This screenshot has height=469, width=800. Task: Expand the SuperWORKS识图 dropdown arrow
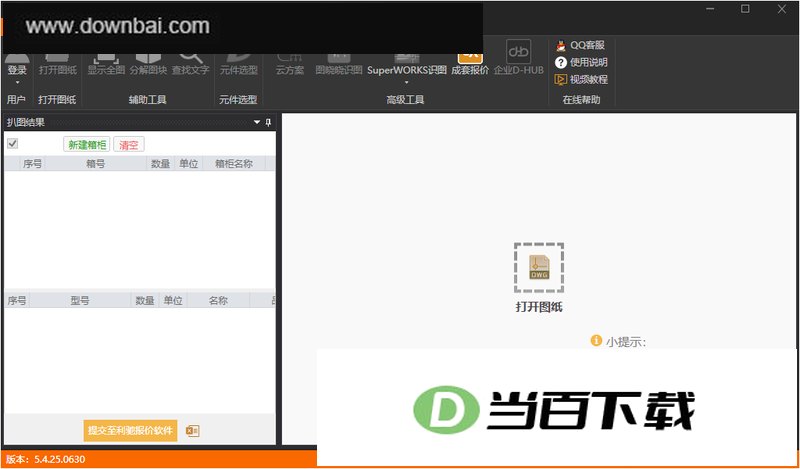click(407, 83)
